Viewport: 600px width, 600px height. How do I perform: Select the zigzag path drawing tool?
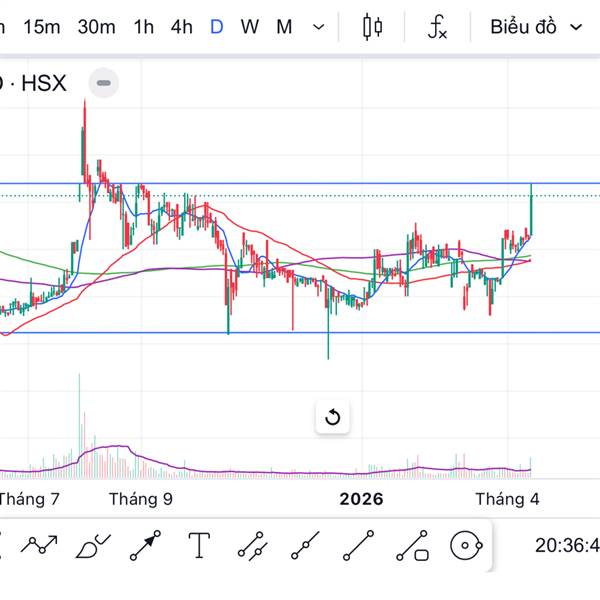point(39,545)
